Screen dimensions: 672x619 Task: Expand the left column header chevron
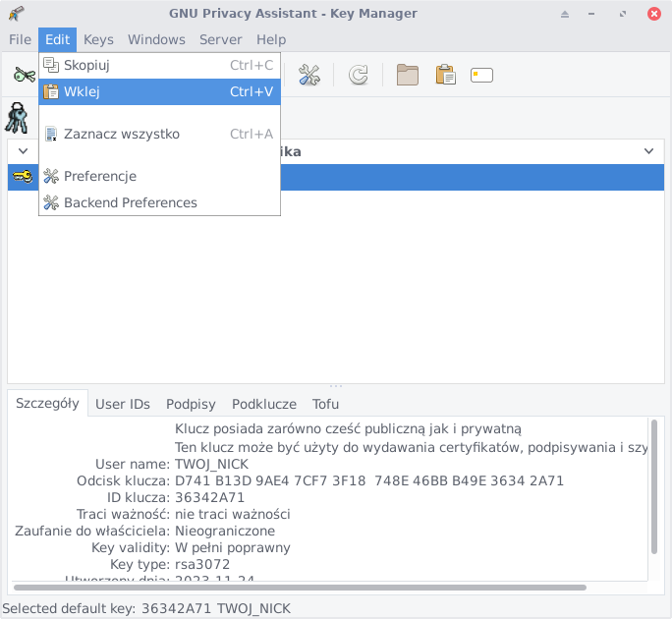tap(23, 151)
